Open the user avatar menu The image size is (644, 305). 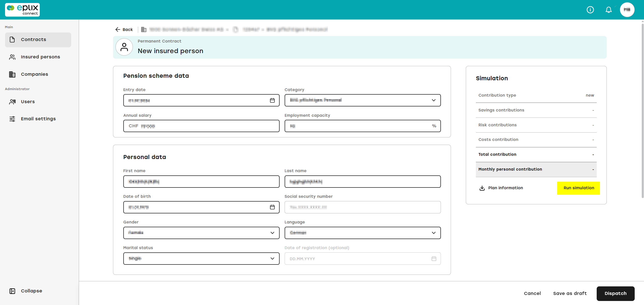coord(627,10)
